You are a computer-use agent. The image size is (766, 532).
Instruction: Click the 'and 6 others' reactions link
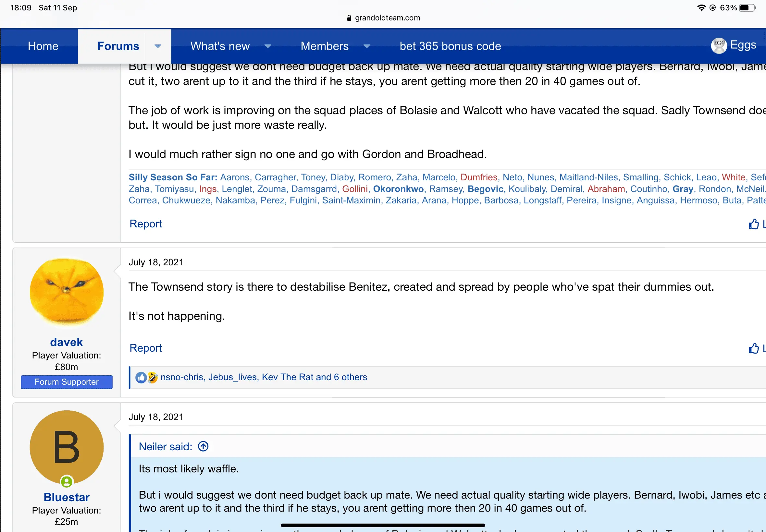341,377
